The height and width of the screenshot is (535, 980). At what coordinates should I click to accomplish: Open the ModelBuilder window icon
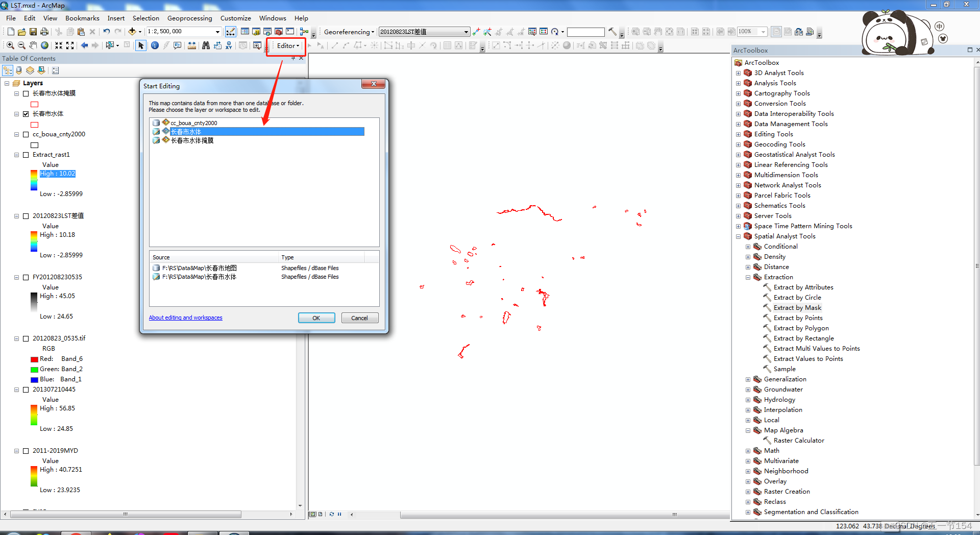point(304,32)
